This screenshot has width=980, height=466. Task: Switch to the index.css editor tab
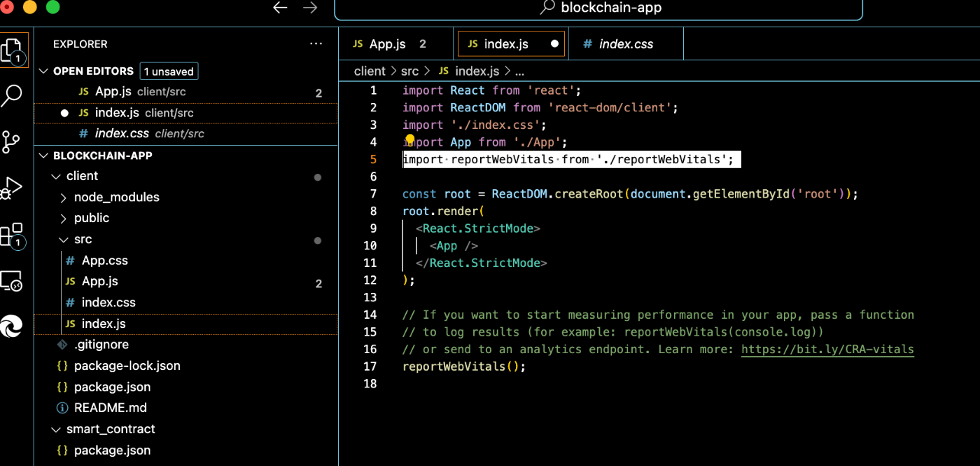click(x=625, y=44)
